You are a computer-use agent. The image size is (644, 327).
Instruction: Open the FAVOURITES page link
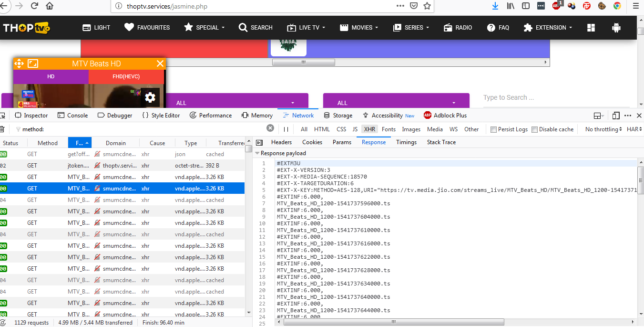pos(147,28)
